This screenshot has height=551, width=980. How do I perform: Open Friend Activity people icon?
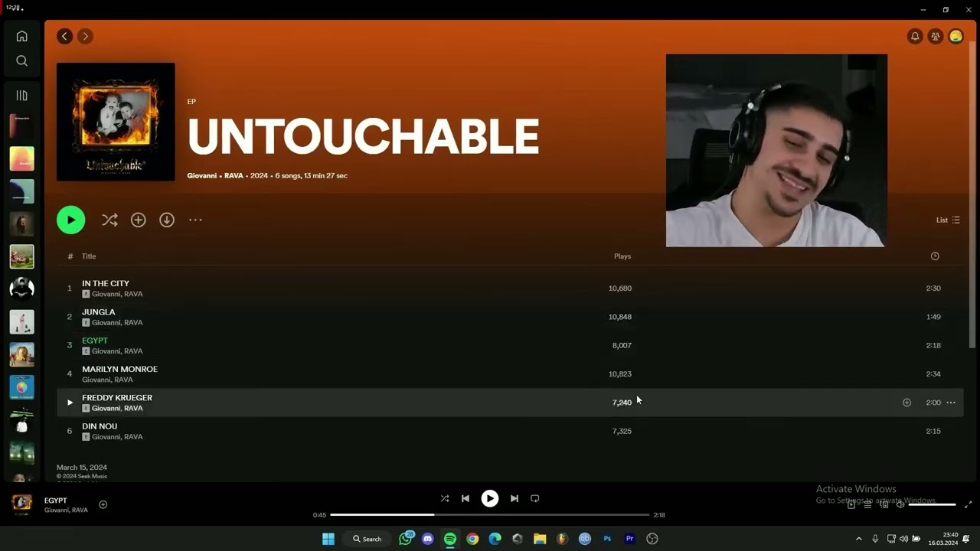coord(935,36)
